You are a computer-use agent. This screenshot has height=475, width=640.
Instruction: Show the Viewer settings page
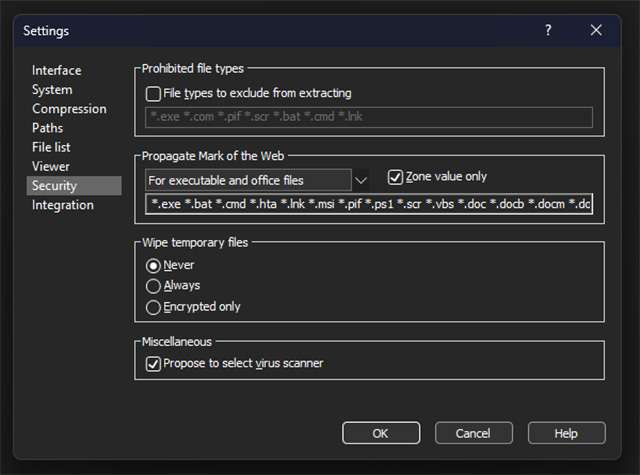pyautogui.click(x=51, y=166)
